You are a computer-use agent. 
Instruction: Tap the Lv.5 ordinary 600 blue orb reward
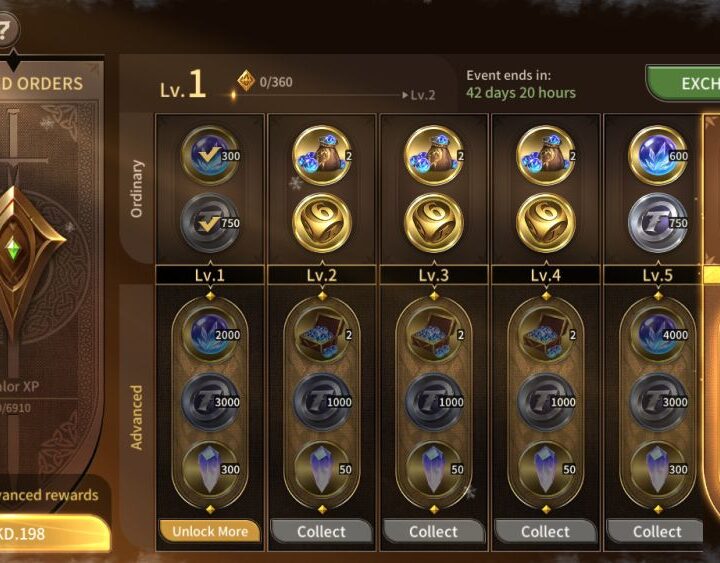(x=658, y=155)
